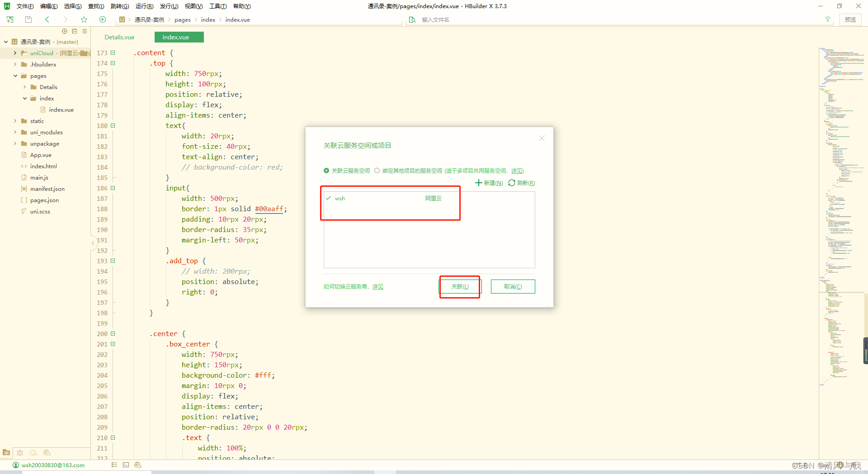868x474 pixels.
Task: Click the collapse all icon in project panel
Action: coord(75,31)
